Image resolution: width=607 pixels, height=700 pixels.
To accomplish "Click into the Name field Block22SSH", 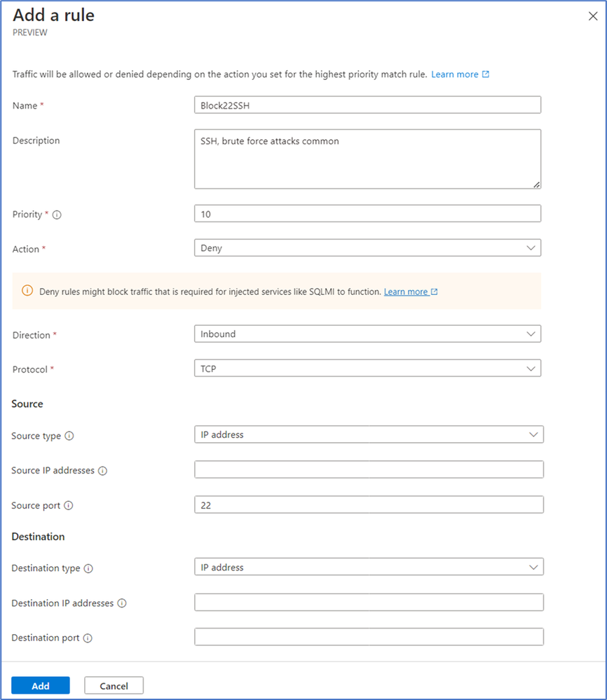I will click(367, 105).
